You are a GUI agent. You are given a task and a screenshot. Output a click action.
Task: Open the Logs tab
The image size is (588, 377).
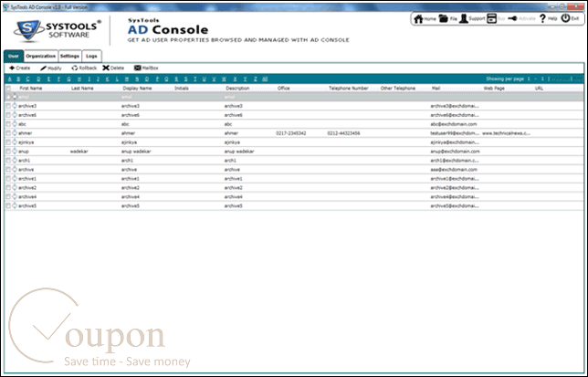pos(91,57)
